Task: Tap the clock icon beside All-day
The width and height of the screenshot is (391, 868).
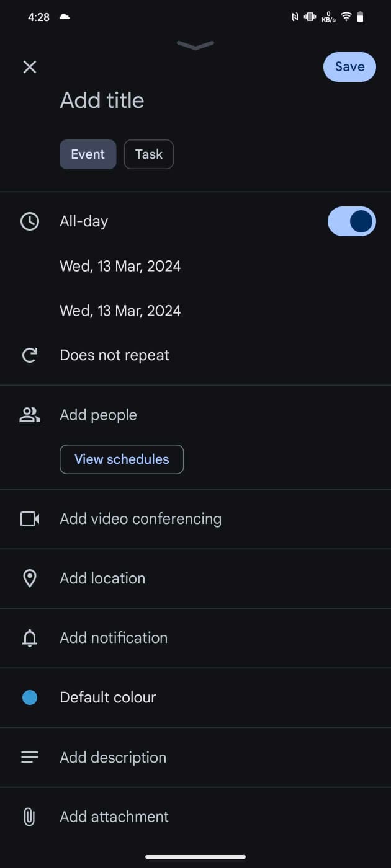Action: click(x=29, y=221)
